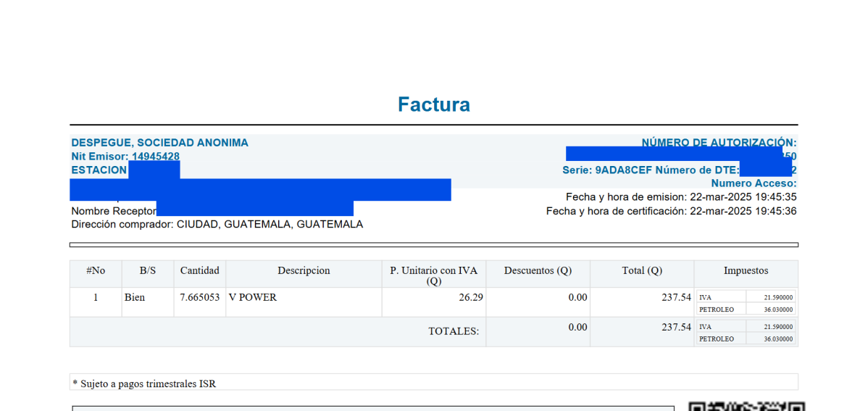The height and width of the screenshot is (411, 868).
Task: Click the Cantidad column header
Action: [199, 270]
